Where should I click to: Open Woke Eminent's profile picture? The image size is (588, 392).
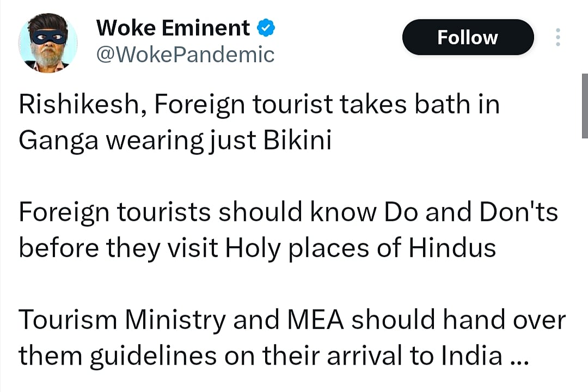[47, 42]
